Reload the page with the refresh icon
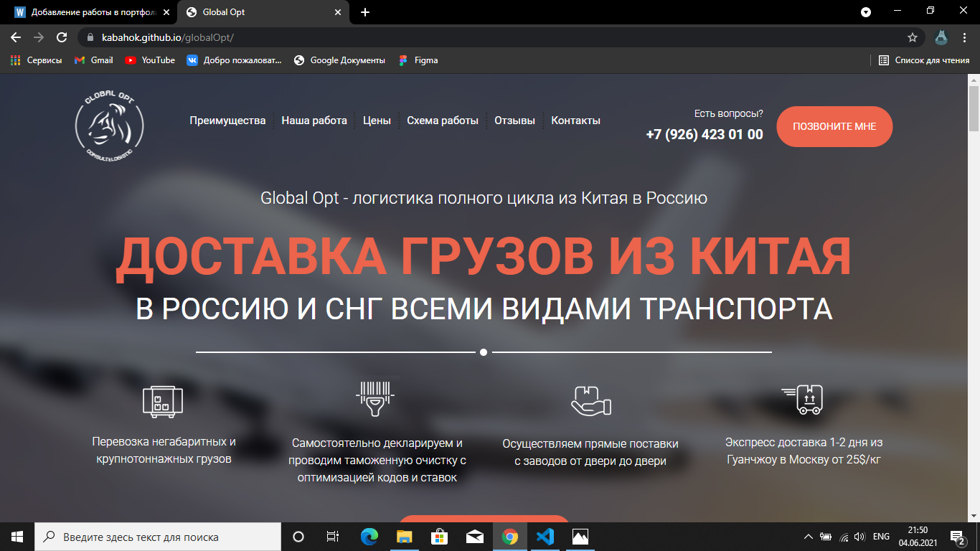 coord(62,37)
